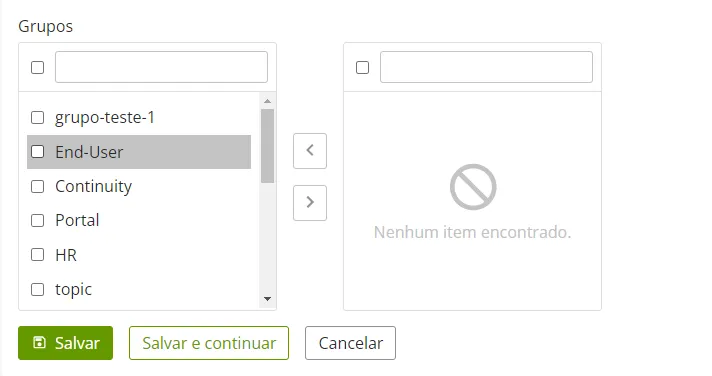Click the move-right arrow button

pyautogui.click(x=310, y=203)
